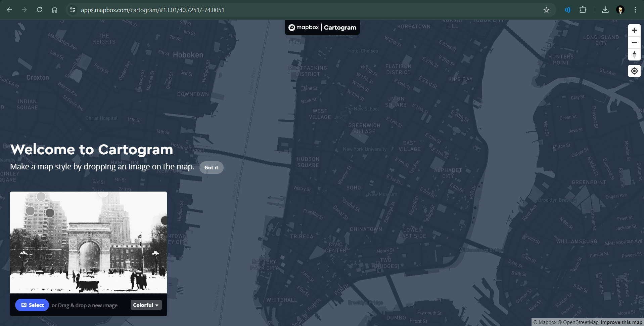Image resolution: width=644 pixels, height=326 pixels.
Task: Open the browser Extensions puzzle icon
Action: tap(583, 10)
